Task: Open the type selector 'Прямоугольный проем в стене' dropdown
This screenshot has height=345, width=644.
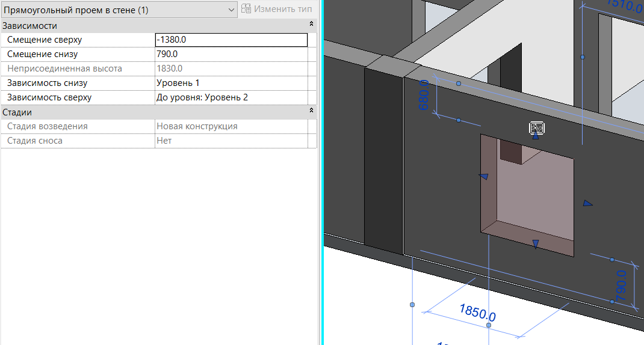Action: click(232, 10)
